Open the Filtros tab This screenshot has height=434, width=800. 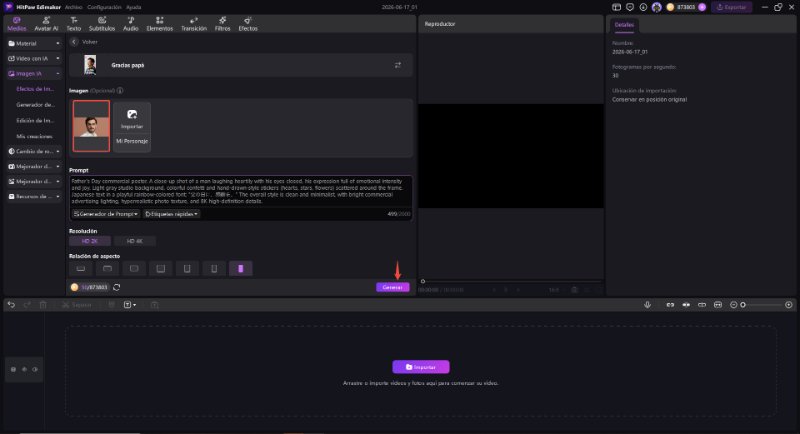(222, 24)
